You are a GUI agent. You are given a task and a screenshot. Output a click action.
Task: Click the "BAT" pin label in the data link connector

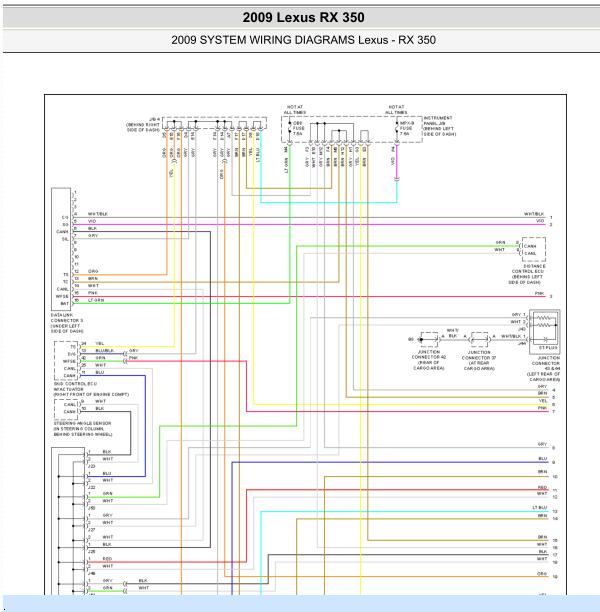coord(65,303)
